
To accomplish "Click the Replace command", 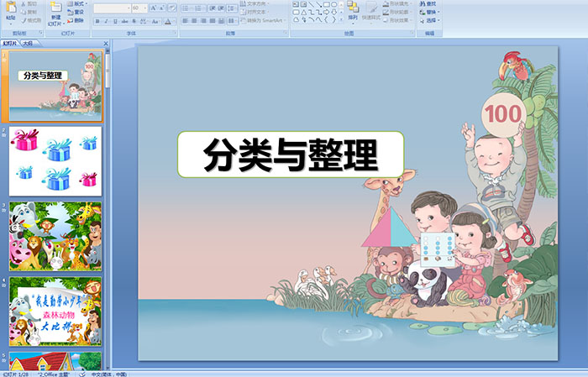I will click(x=429, y=12).
